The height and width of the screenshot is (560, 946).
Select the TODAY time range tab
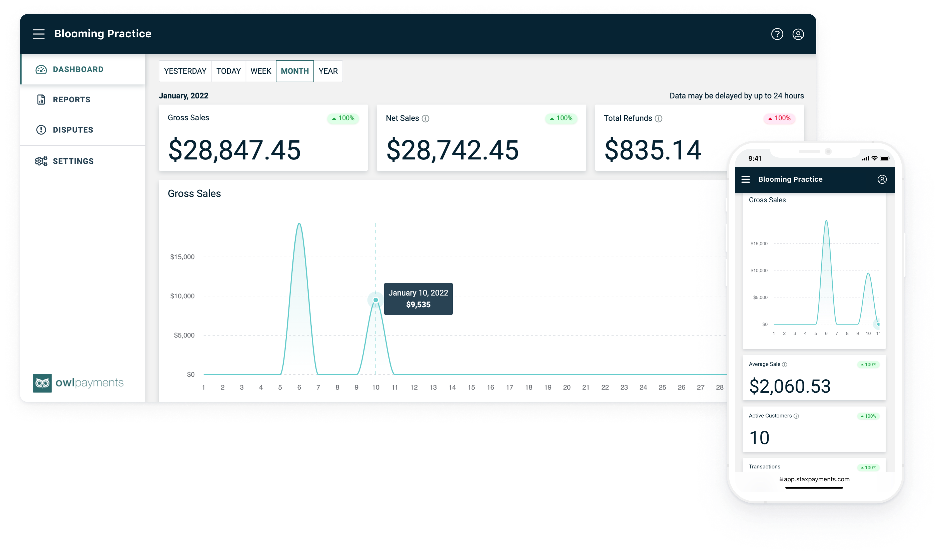tap(228, 71)
